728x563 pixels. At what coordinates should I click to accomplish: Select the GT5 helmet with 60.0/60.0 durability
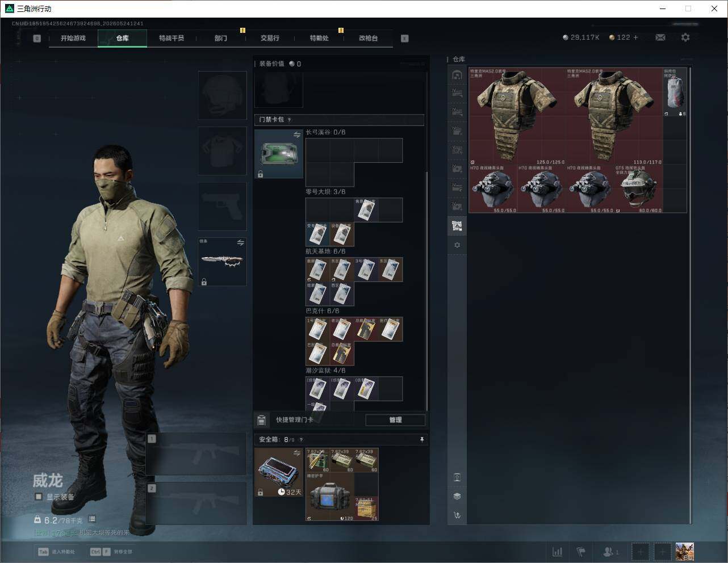pyautogui.click(x=638, y=189)
